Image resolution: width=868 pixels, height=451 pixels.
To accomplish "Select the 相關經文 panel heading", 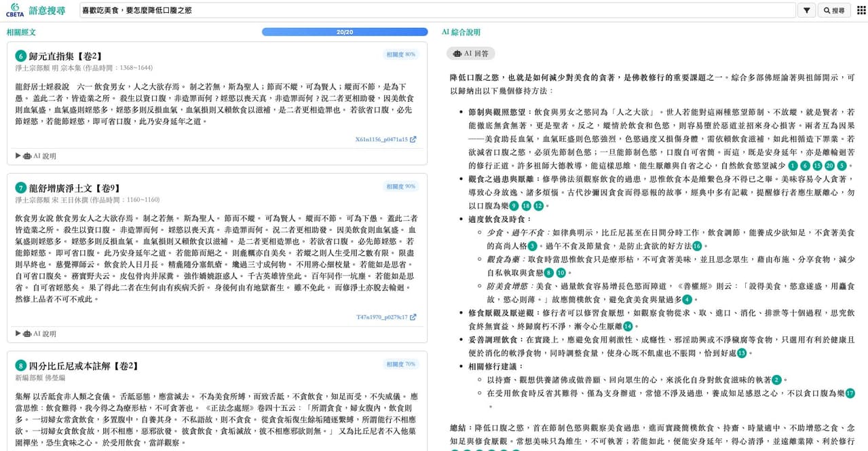I will (x=21, y=32).
